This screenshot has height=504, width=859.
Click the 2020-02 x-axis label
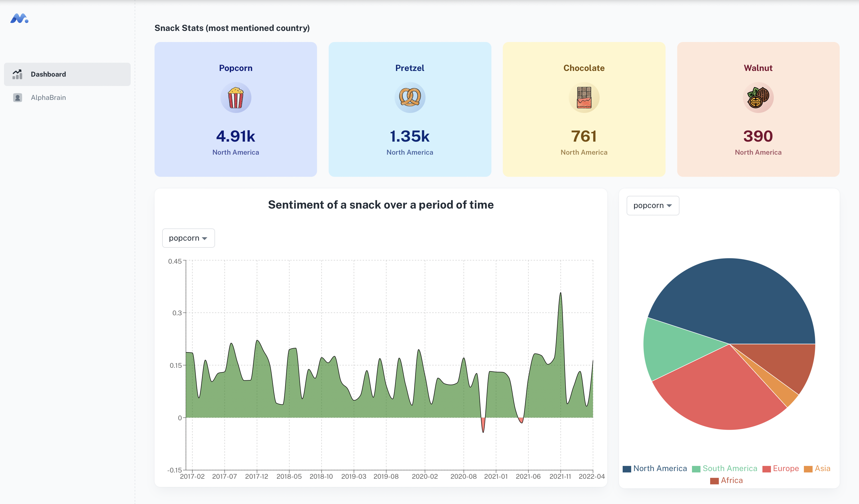pos(425,476)
